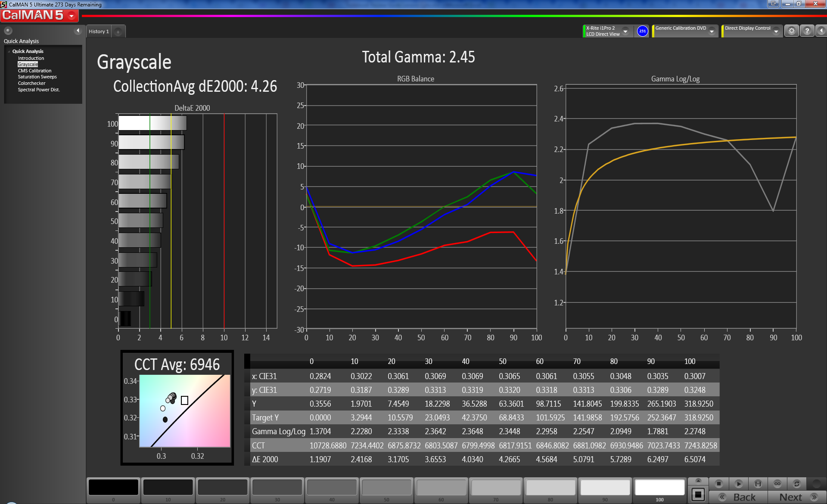The image size is (827, 504).
Task: Click the bracketed single read icon
Action: (758, 484)
